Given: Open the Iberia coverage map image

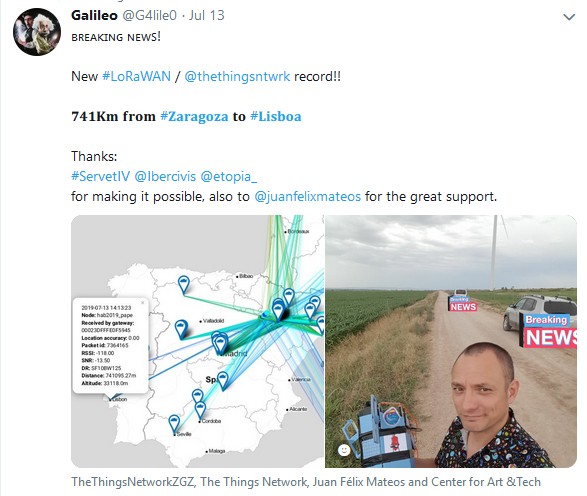Looking at the screenshot, I should click(197, 341).
